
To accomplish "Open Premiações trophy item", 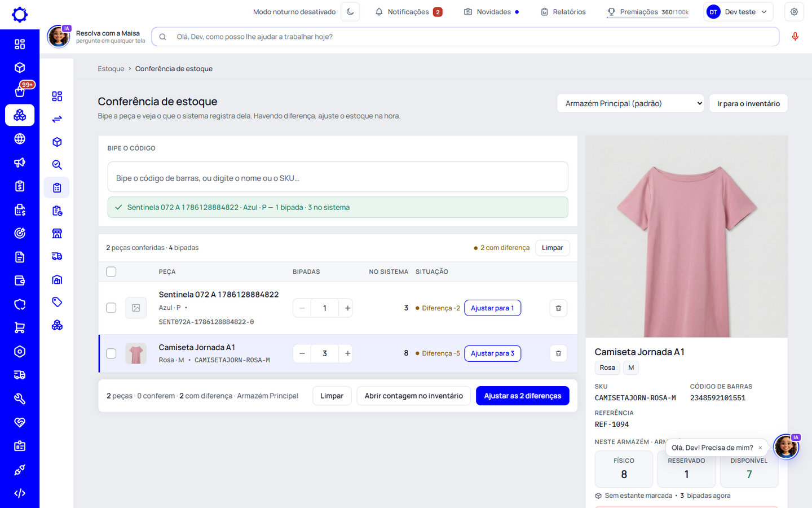I will pos(648,12).
